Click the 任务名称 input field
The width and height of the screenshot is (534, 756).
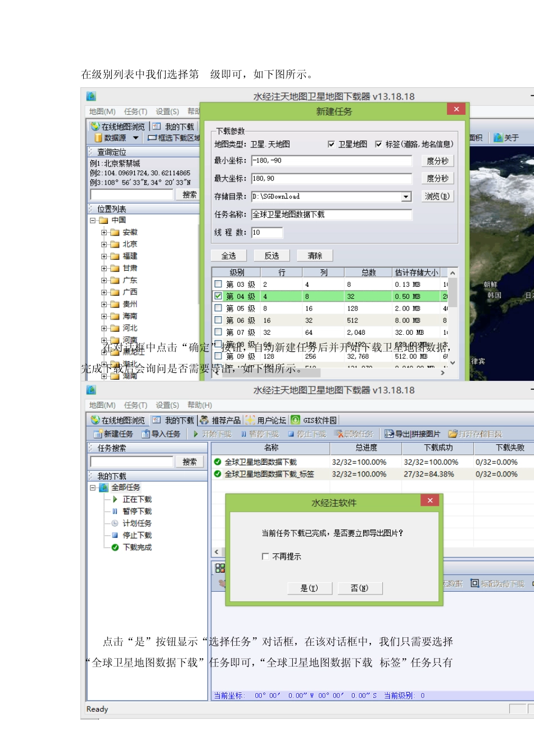coord(332,215)
